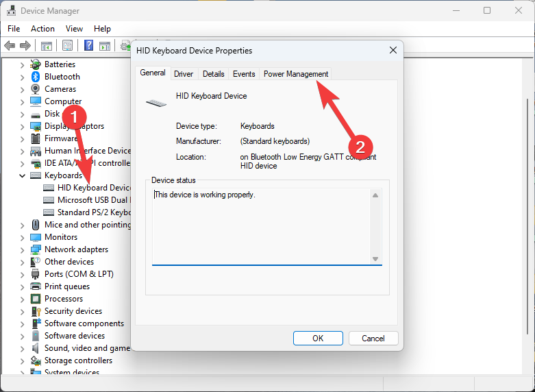Switch to the Events tab

coord(244,74)
